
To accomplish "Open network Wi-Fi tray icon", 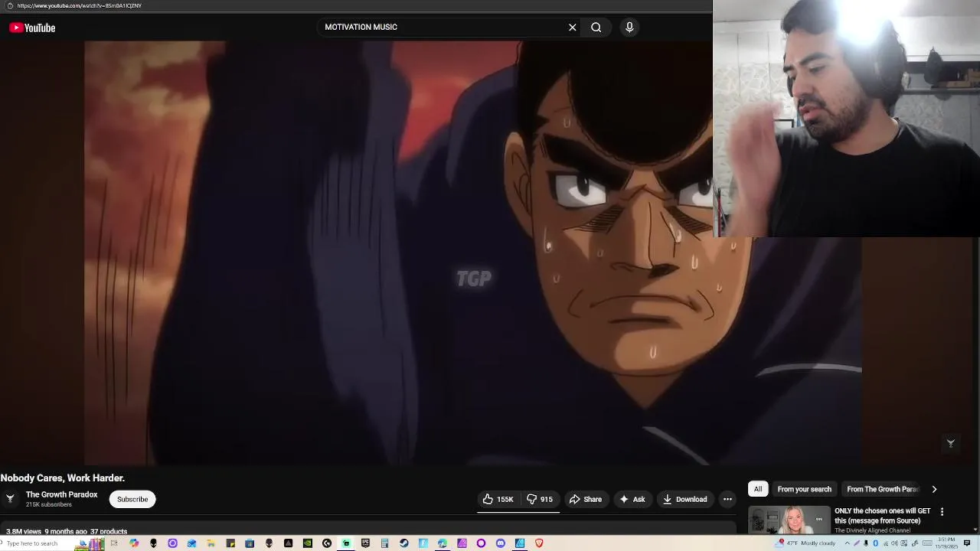I will (x=886, y=543).
